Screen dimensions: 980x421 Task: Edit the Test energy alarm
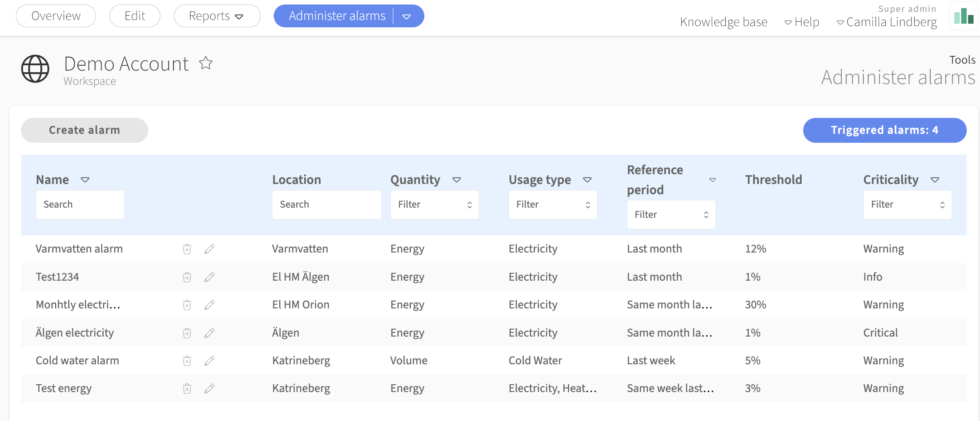[x=209, y=388]
